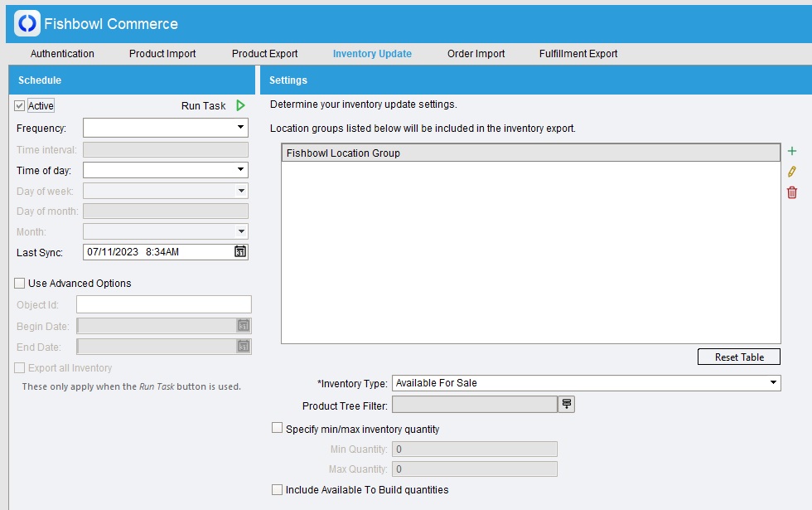Viewport: 812px width, 510px height.
Task: Click into the Object Id input field
Action: (163, 305)
